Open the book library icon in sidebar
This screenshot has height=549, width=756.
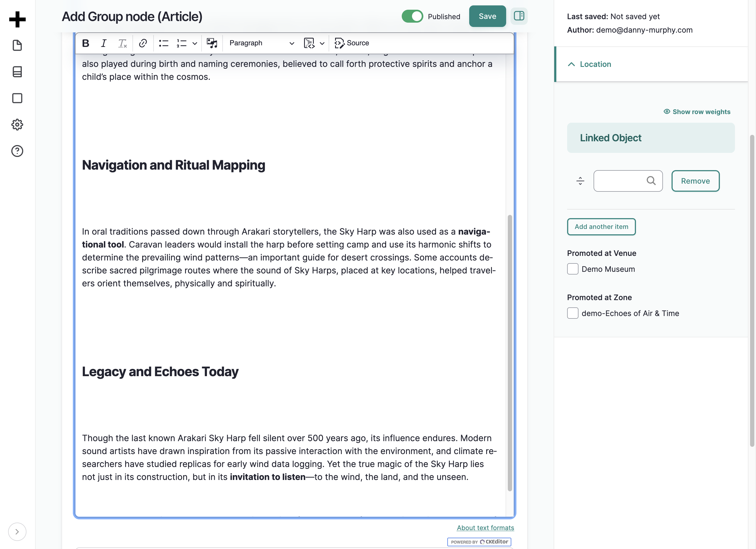17,72
